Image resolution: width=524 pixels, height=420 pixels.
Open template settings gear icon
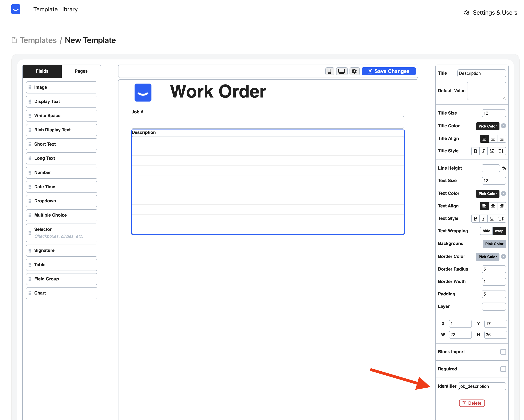pos(354,71)
